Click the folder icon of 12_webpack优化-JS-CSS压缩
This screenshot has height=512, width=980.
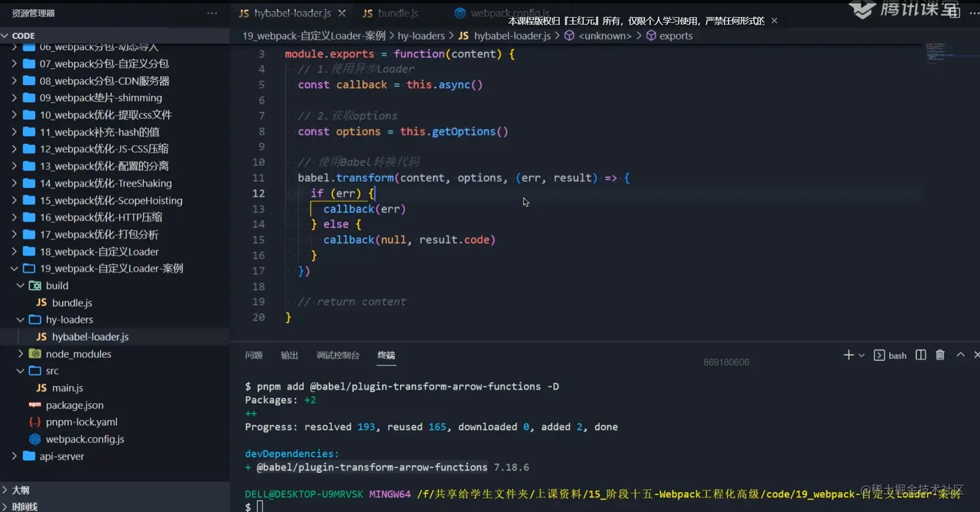tap(29, 148)
